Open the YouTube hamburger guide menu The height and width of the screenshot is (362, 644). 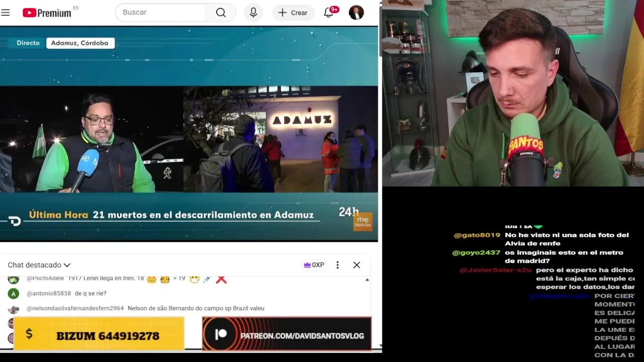(x=6, y=13)
